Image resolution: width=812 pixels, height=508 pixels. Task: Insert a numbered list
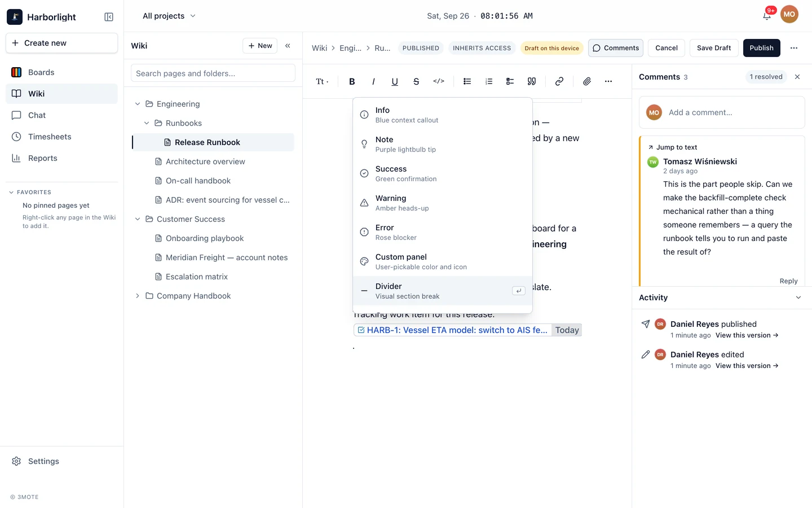pyautogui.click(x=489, y=81)
